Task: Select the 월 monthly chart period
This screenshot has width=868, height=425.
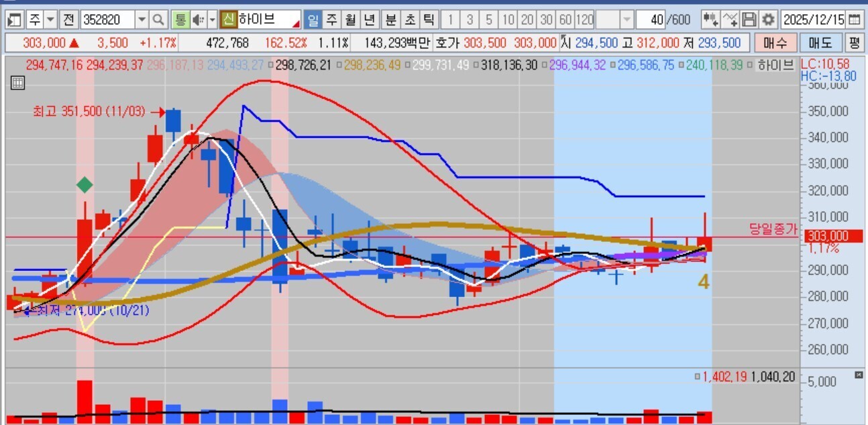Action: [350, 19]
